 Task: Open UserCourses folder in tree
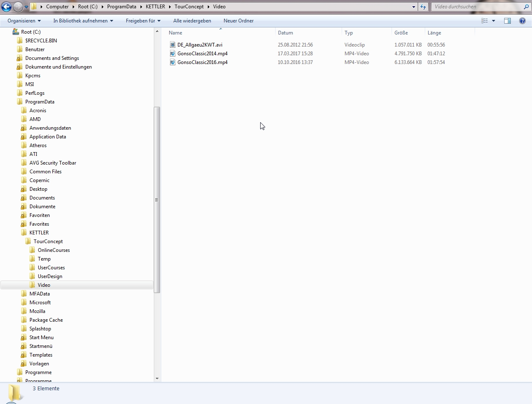coord(51,268)
